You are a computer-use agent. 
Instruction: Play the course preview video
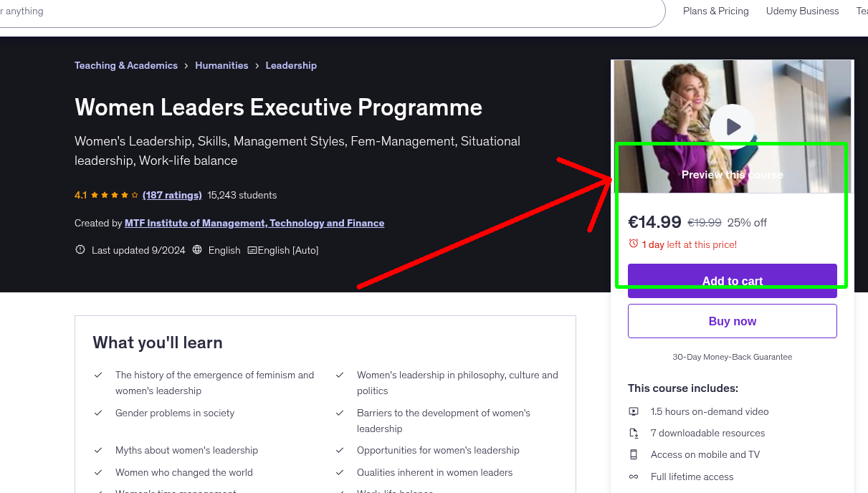click(732, 126)
